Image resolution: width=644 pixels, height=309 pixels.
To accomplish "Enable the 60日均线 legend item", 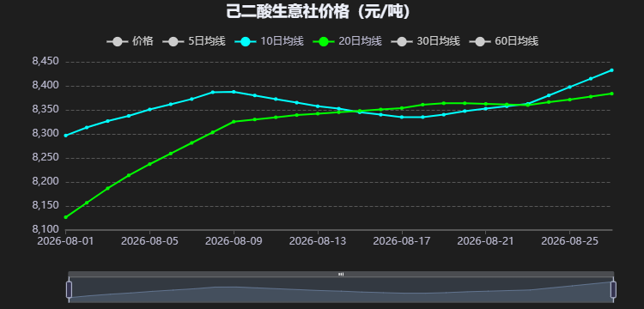I will [503, 41].
